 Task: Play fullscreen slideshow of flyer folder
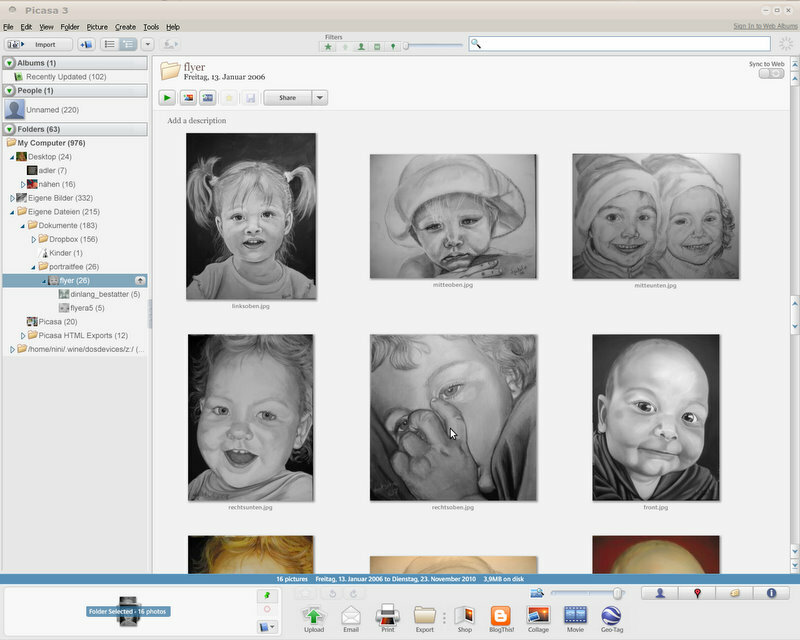[167, 97]
